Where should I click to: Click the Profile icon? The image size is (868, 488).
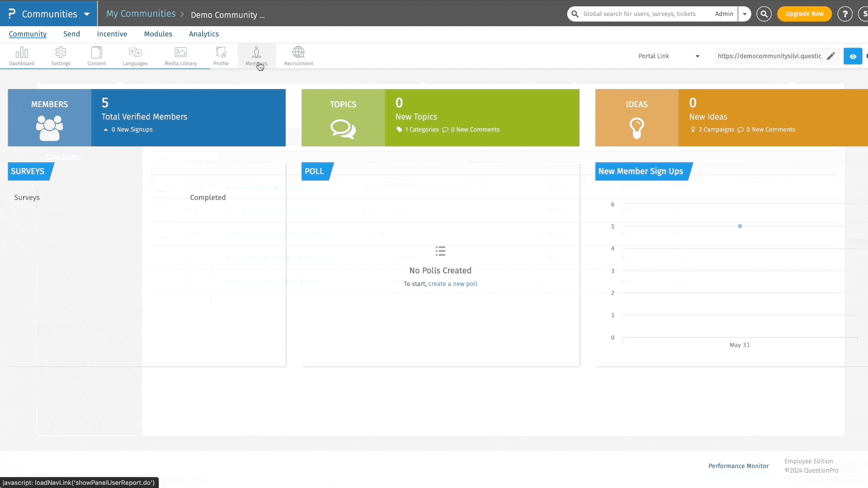click(x=221, y=53)
